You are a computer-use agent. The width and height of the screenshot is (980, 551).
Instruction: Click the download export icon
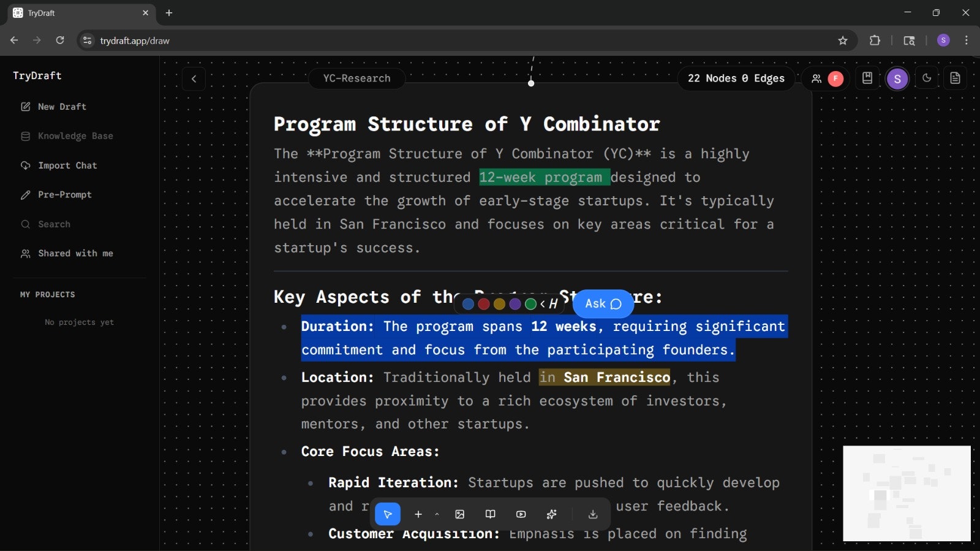coord(592,514)
